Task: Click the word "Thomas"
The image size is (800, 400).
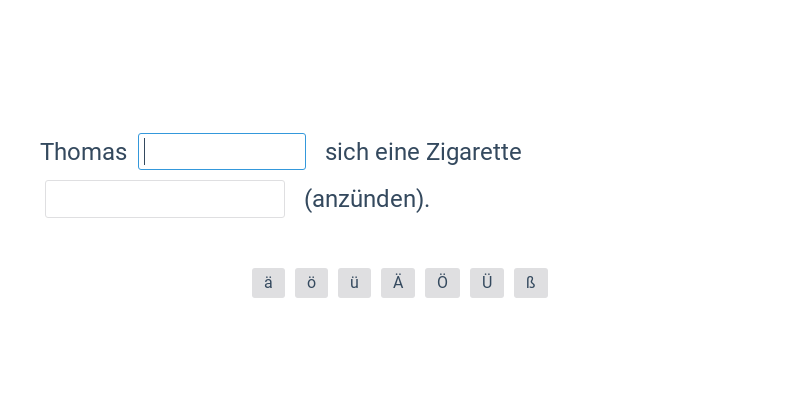Action: click(x=83, y=152)
